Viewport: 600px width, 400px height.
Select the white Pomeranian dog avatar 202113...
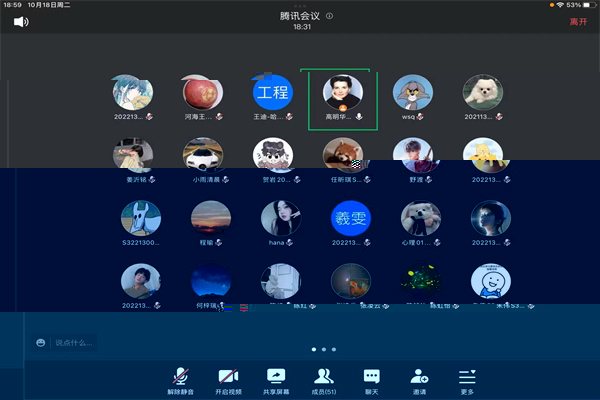pos(483,92)
